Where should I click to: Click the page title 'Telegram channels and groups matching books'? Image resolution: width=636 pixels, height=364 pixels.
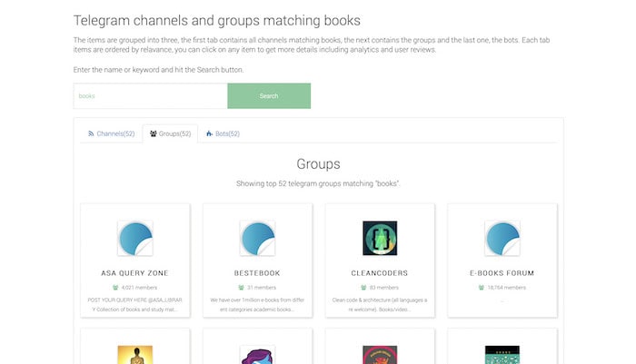coord(217,21)
